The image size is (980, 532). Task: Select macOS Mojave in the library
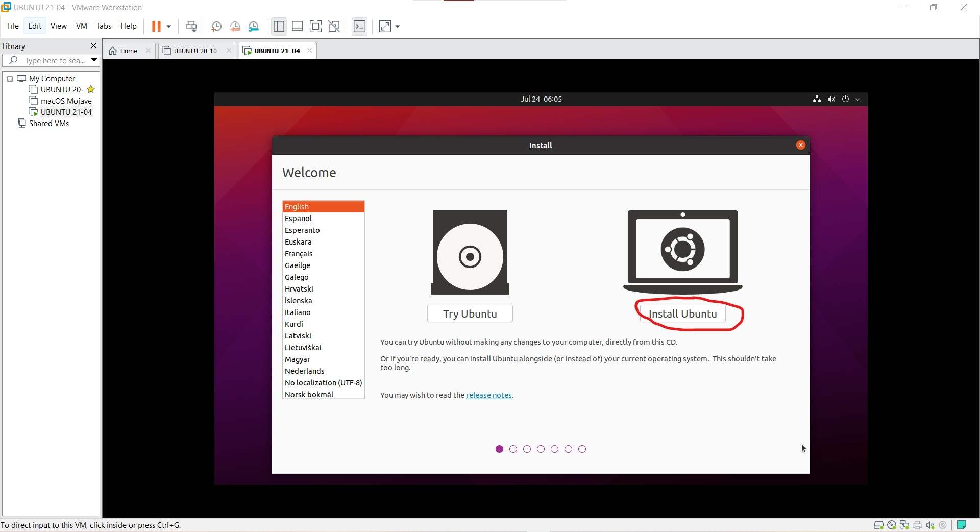point(66,101)
